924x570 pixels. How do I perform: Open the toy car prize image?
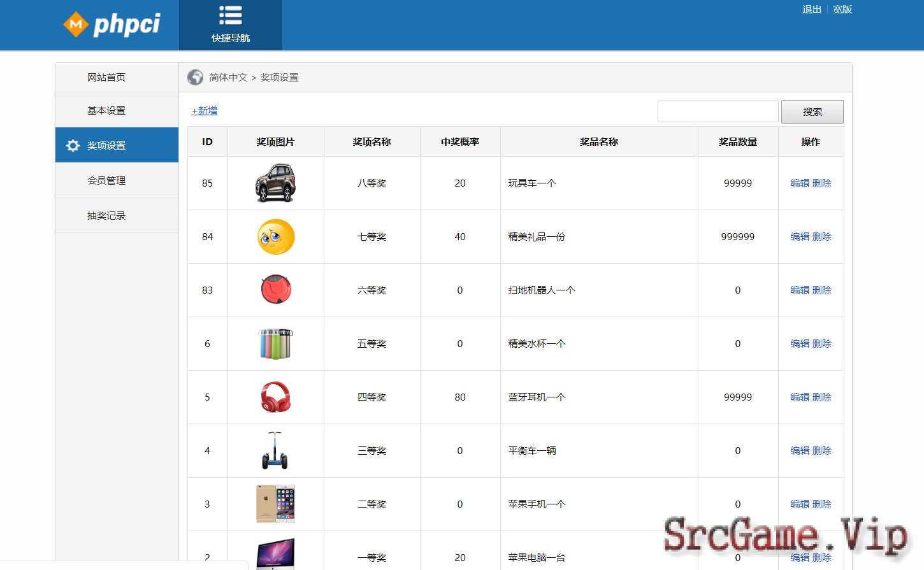pyautogui.click(x=275, y=183)
